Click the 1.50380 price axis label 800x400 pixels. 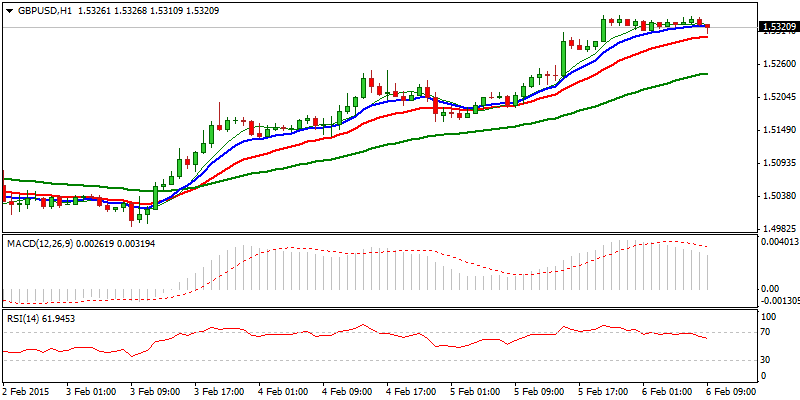pyautogui.click(x=777, y=196)
